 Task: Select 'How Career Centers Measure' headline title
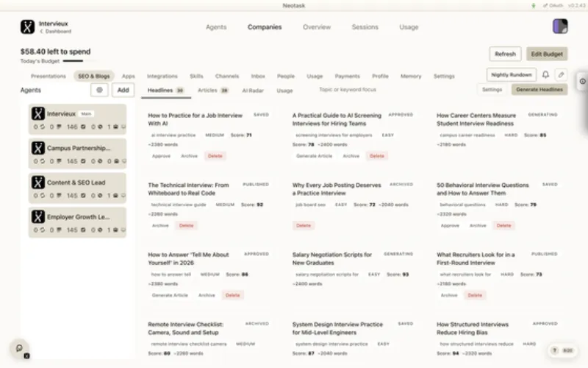tap(476, 119)
